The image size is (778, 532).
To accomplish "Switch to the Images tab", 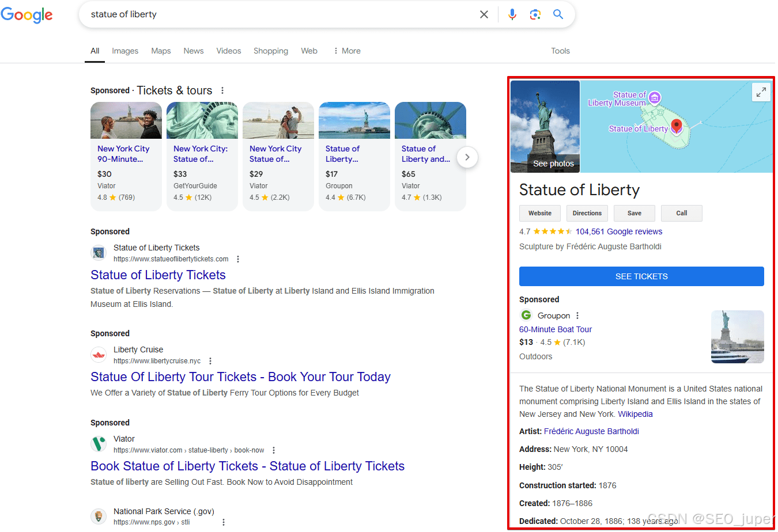I will [125, 51].
